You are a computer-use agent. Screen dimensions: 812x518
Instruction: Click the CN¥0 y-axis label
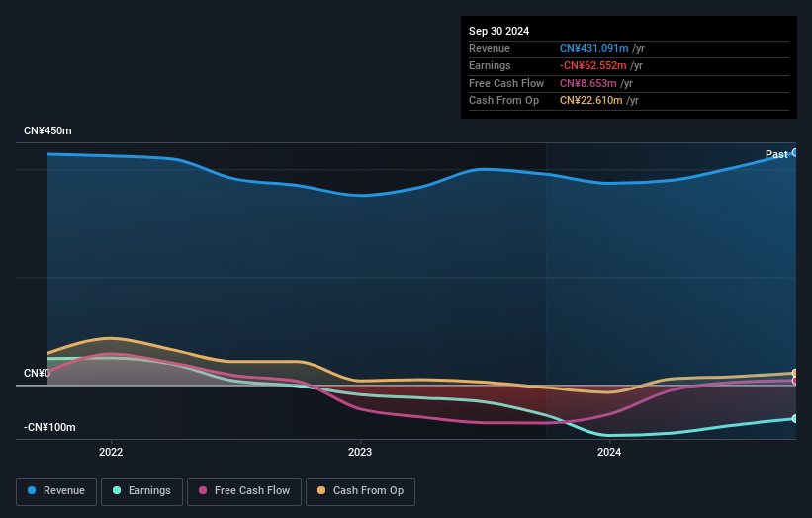37,373
